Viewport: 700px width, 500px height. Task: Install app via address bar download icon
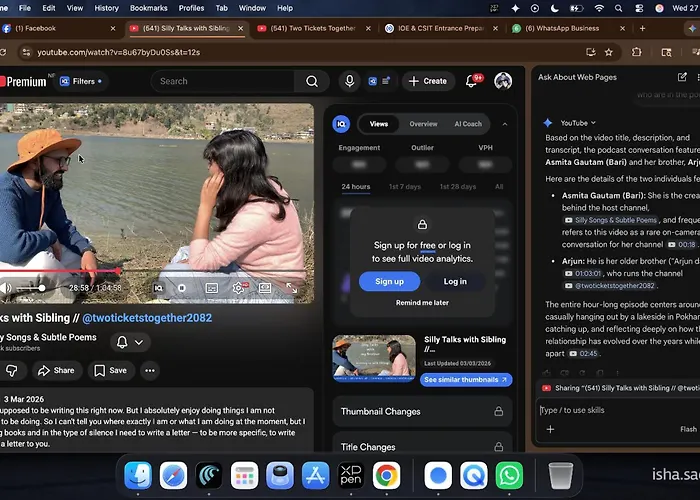[x=591, y=52]
